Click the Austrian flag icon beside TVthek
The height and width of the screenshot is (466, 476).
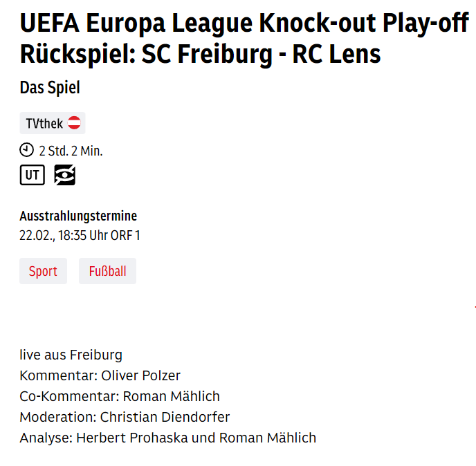click(74, 124)
